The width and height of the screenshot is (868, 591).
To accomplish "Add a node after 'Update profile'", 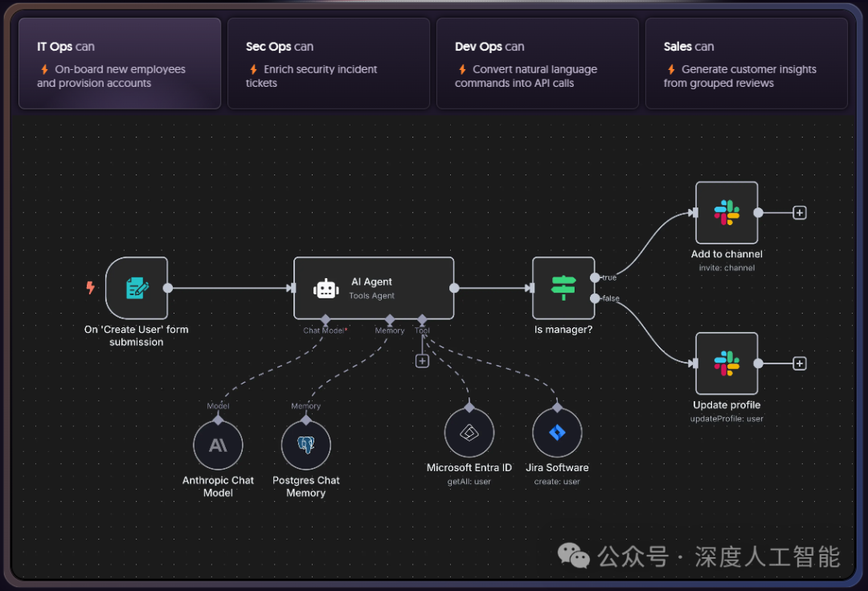I will point(800,363).
